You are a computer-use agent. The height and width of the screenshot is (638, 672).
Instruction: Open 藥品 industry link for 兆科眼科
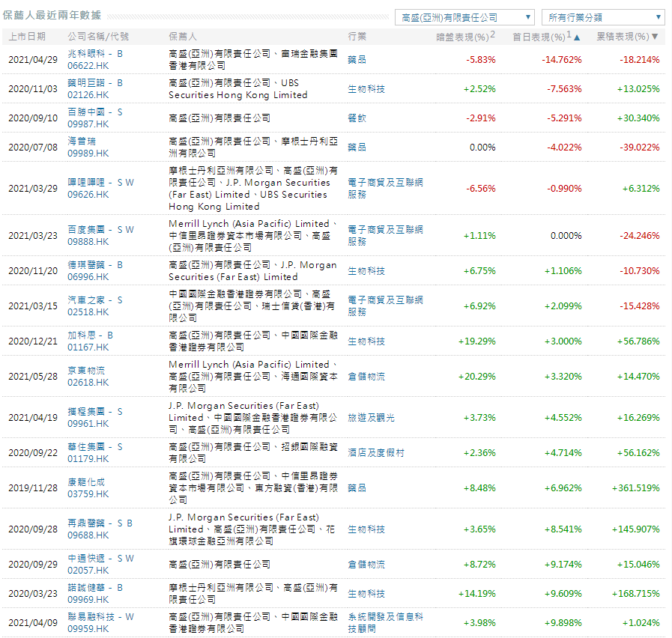pos(357,60)
